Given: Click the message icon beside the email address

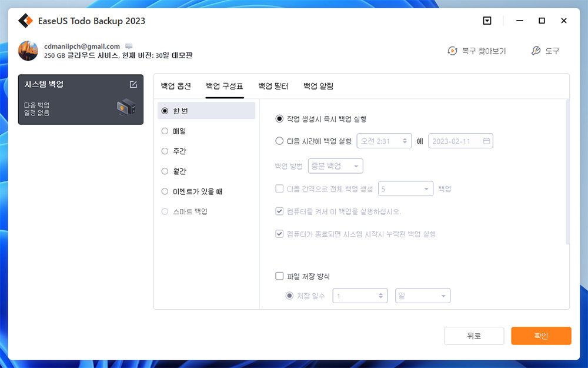Looking at the screenshot, I should click(129, 46).
